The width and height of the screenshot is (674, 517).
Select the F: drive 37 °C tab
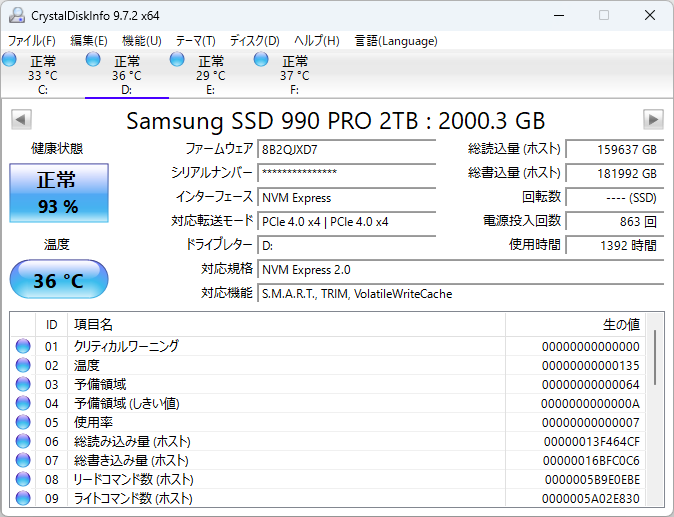click(294, 74)
